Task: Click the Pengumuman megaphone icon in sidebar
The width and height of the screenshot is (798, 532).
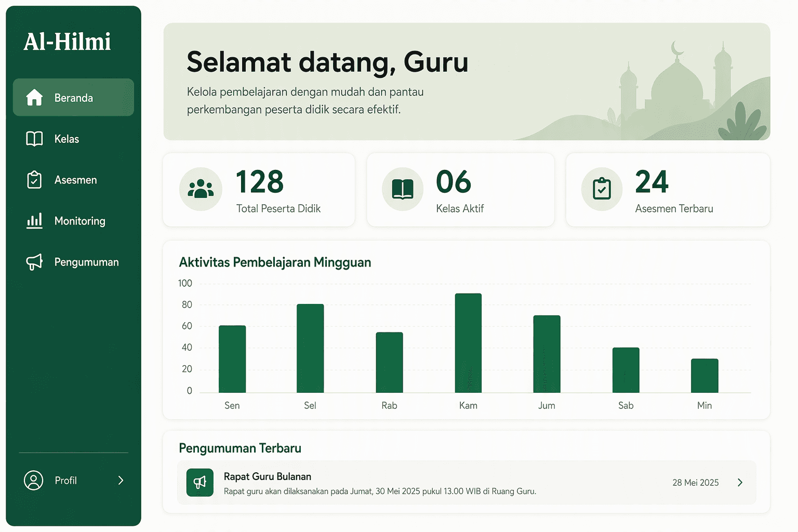Action: [x=34, y=262]
